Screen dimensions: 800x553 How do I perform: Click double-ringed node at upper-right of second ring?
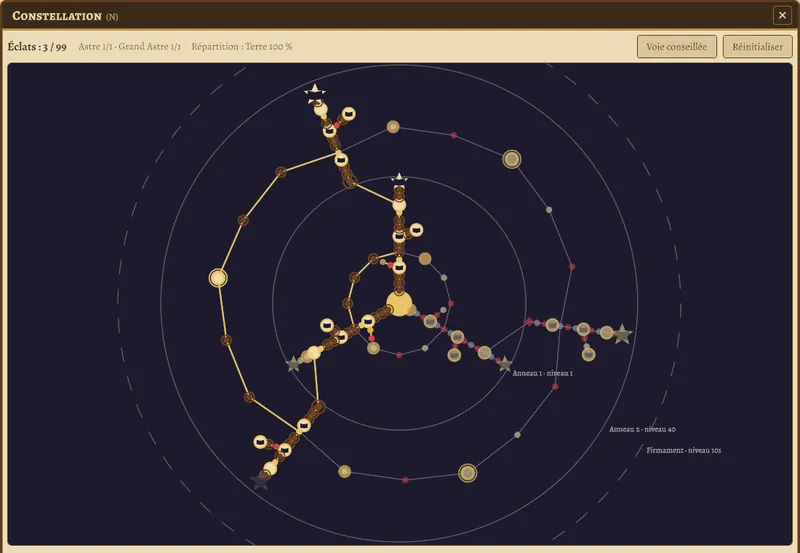(512, 159)
